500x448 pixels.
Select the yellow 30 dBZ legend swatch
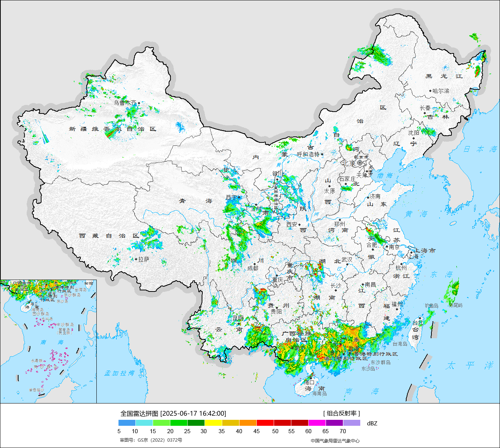point(213,423)
